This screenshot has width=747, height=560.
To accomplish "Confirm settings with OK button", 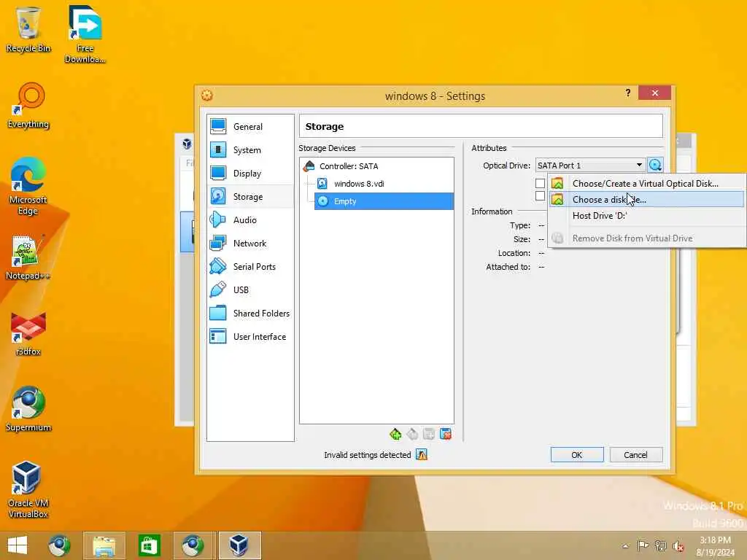I will [x=577, y=455].
